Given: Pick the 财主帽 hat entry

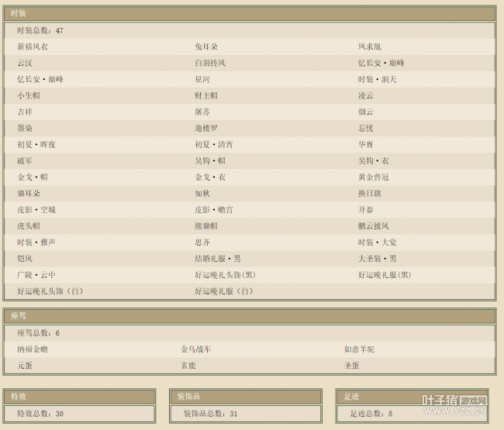Looking at the screenshot, I should click(206, 96).
